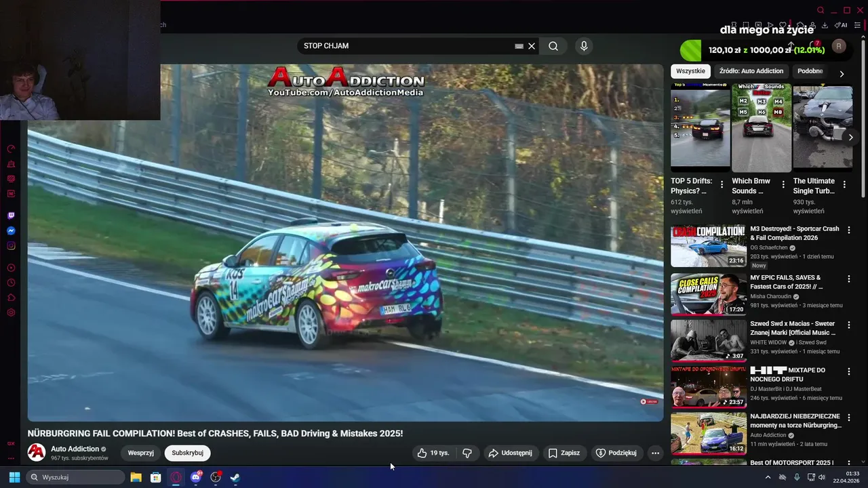Open File Explorer from taskbar

pyautogui.click(x=136, y=477)
